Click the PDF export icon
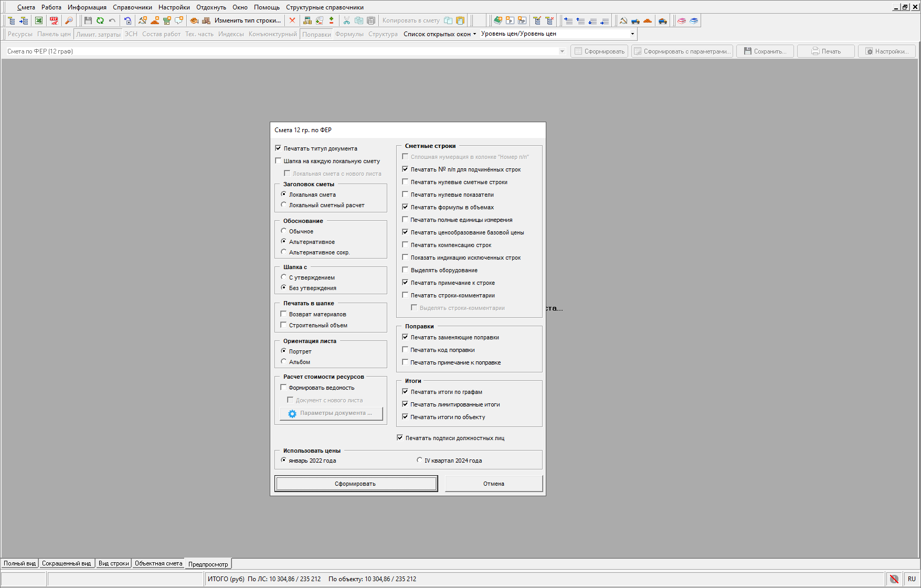This screenshot has height=588, width=921. click(54, 20)
